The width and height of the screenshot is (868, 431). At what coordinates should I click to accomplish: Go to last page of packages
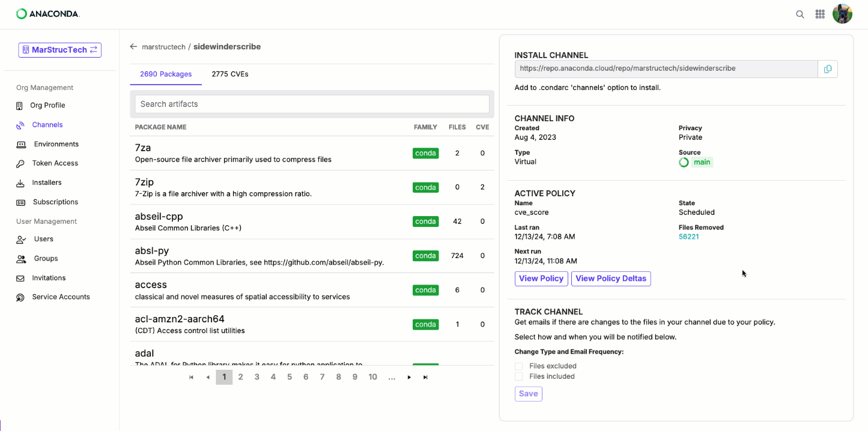pos(425,378)
